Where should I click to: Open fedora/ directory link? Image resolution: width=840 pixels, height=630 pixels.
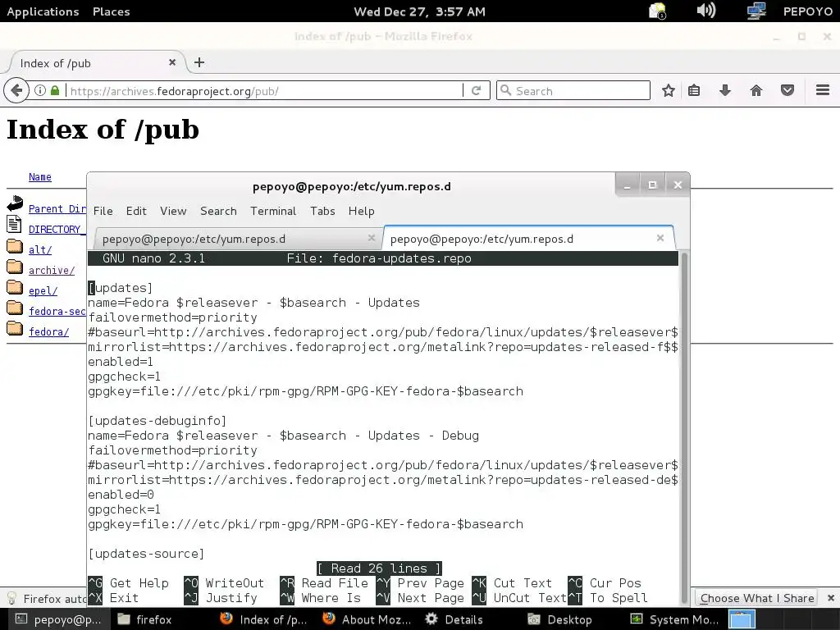point(48,331)
